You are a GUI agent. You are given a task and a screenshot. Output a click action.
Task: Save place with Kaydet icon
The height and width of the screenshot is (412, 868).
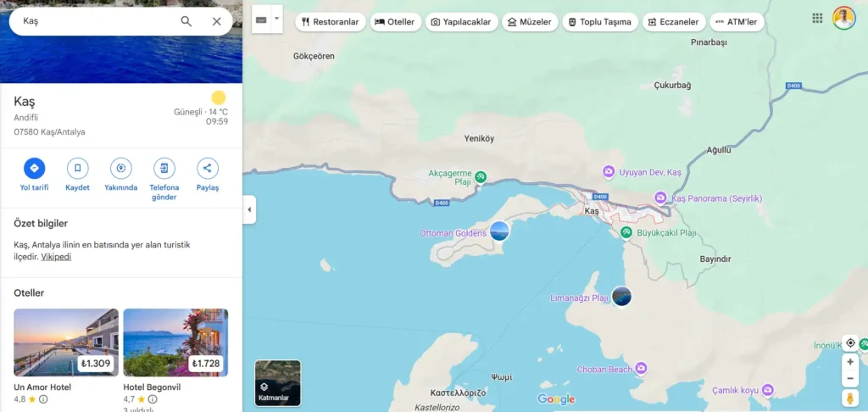tap(77, 169)
